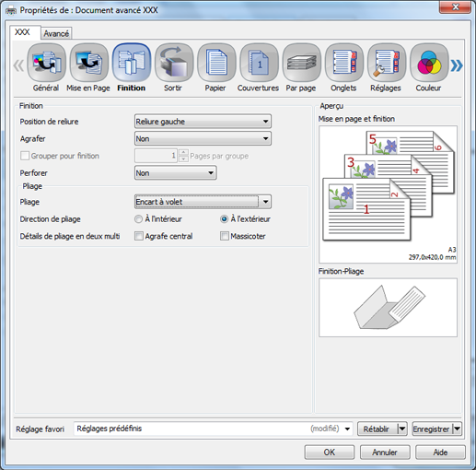The height and width of the screenshot is (470, 476).
Task: Open the Général settings icon
Action: [x=46, y=63]
